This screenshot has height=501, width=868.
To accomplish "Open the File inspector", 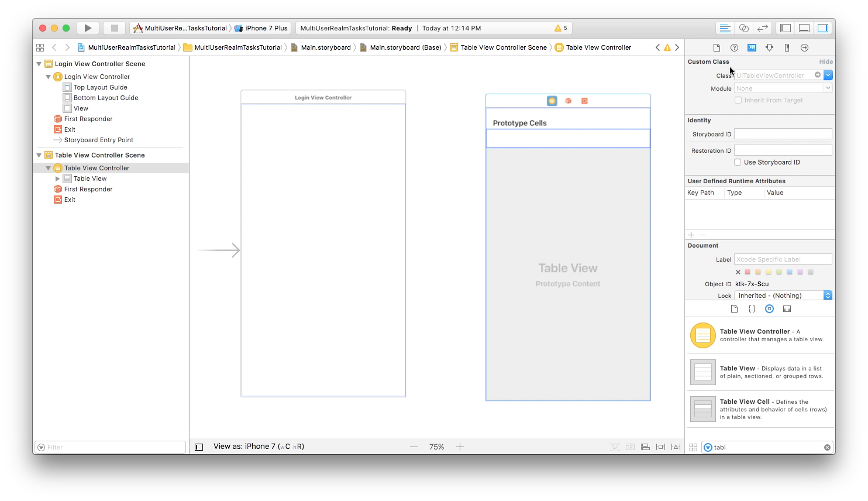I will (717, 47).
